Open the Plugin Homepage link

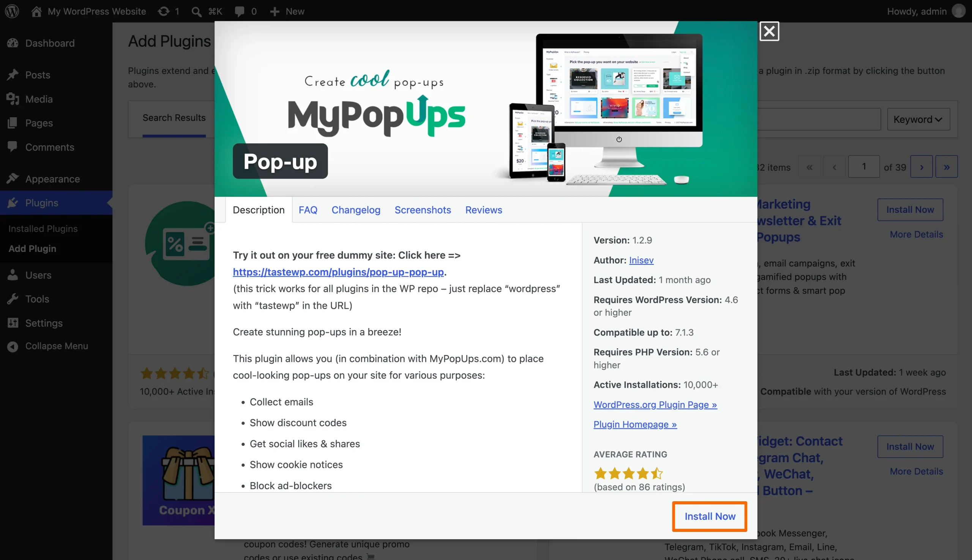[635, 425]
